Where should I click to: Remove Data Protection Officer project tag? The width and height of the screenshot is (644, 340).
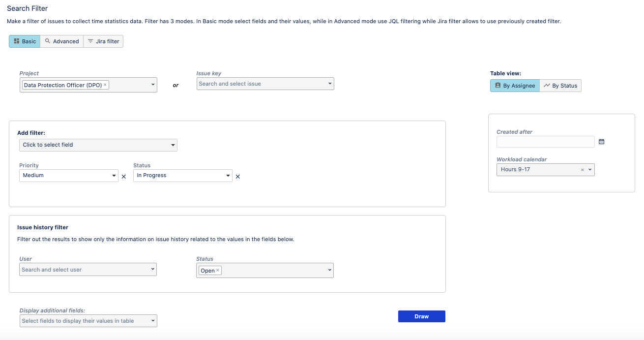tap(105, 85)
